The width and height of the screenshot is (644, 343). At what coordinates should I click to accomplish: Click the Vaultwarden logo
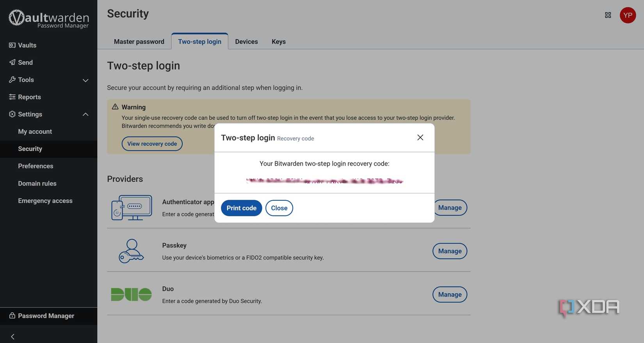pos(49,19)
